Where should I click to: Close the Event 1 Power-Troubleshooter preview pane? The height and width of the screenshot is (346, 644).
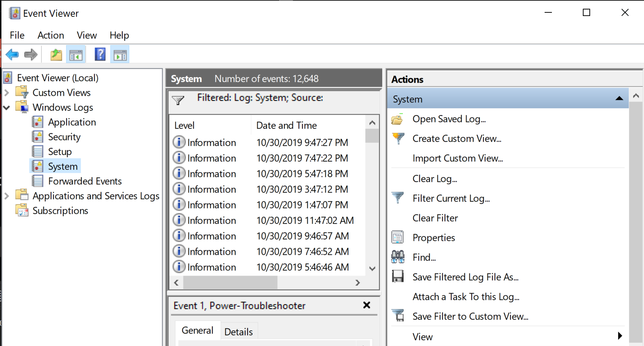(367, 305)
